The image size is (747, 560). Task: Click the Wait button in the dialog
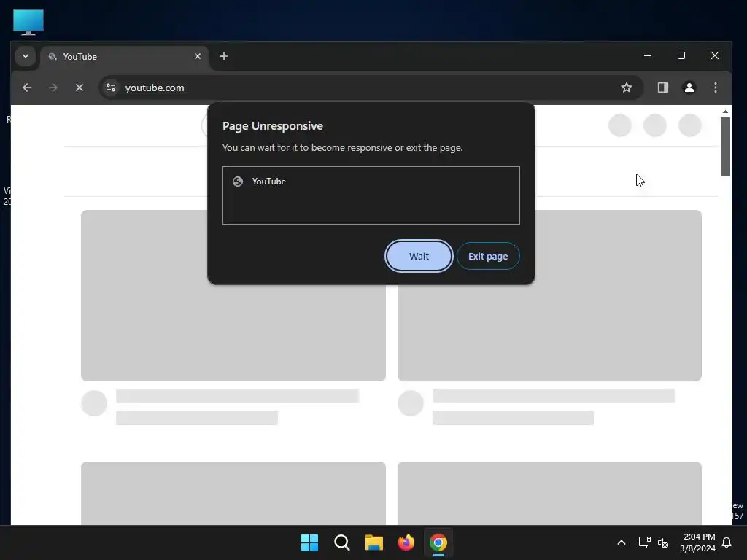point(419,256)
